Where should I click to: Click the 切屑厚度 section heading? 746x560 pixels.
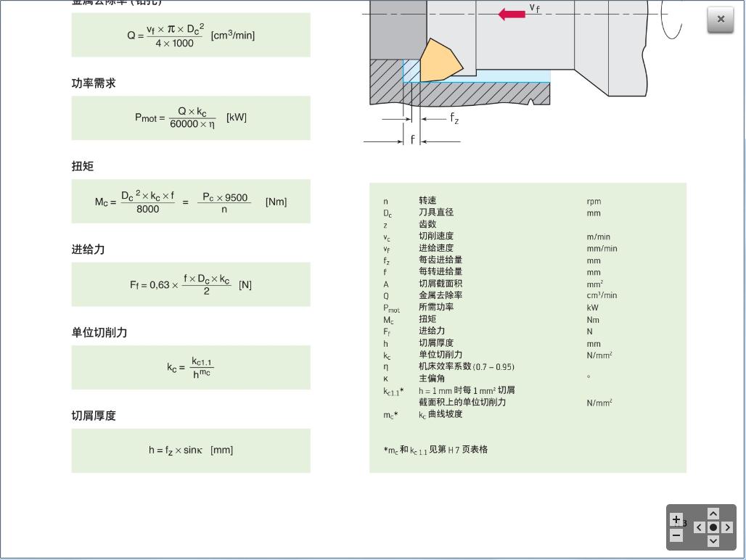94,416
